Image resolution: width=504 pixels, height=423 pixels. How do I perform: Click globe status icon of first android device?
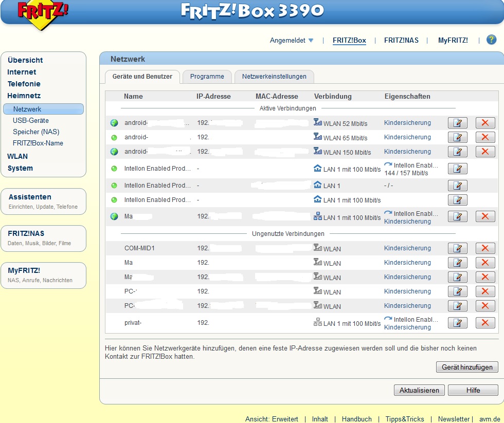(114, 123)
